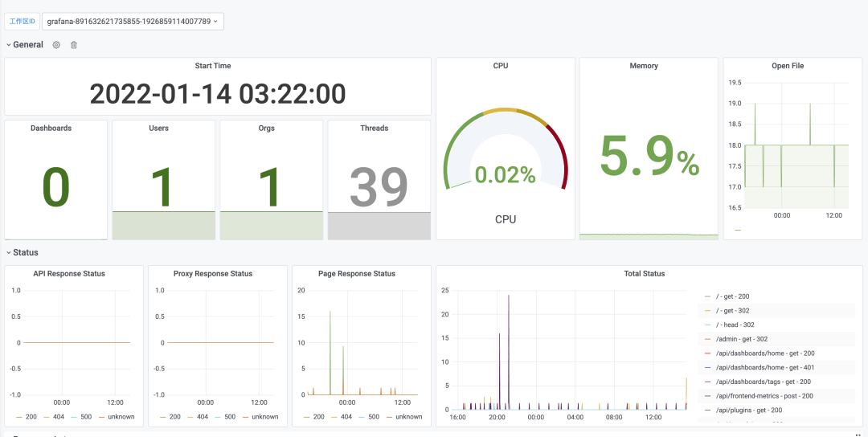The width and height of the screenshot is (868, 437).
Task: Click the Memory panel title
Action: [x=644, y=66]
